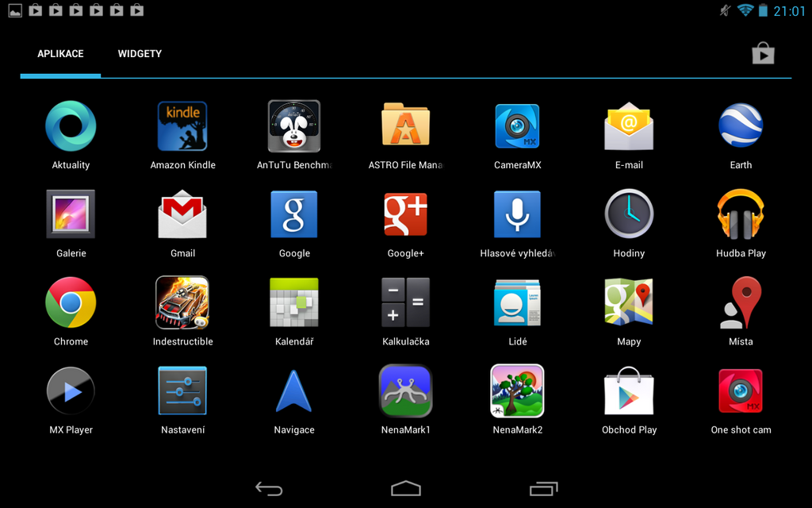Open Nastavení settings
This screenshot has width=812, height=508.
pos(182,391)
